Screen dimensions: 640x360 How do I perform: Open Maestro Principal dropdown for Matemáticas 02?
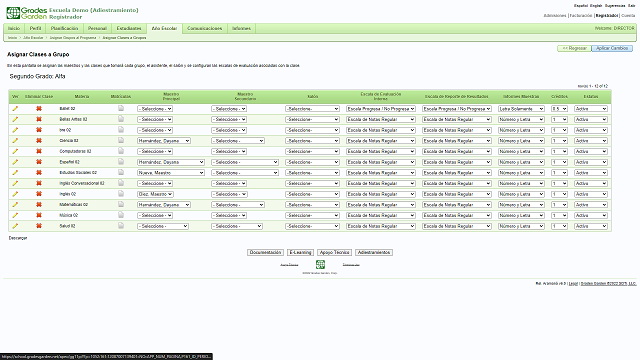coord(164,204)
